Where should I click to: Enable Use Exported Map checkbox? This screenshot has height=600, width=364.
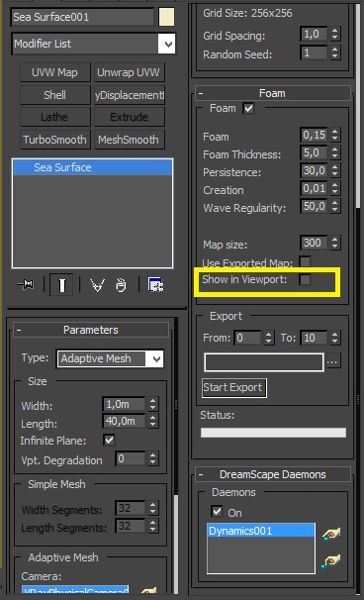(305, 262)
